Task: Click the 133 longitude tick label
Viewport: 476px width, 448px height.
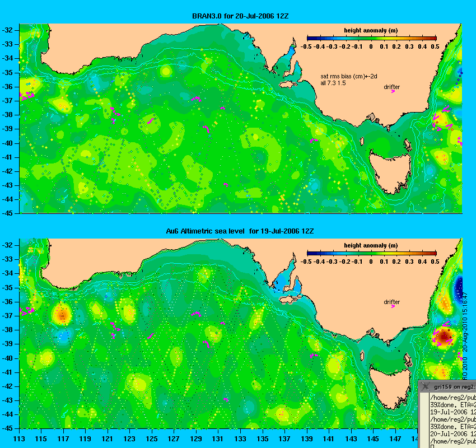Action: [240, 439]
